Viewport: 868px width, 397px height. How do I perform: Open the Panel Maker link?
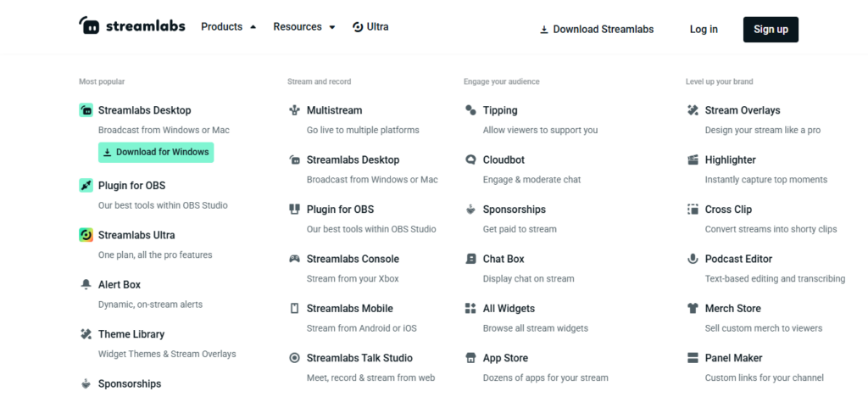tap(733, 358)
